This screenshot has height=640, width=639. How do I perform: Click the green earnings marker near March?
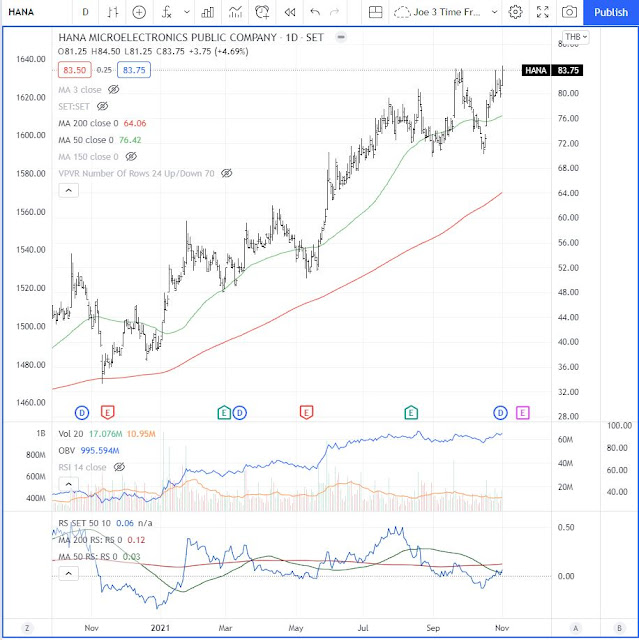click(x=224, y=413)
